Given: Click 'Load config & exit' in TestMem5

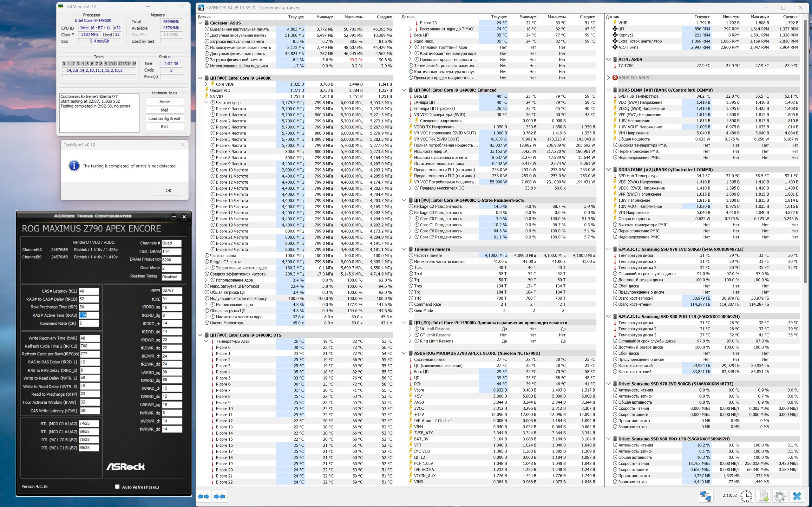Looking at the screenshot, I should tap(164, 118).
